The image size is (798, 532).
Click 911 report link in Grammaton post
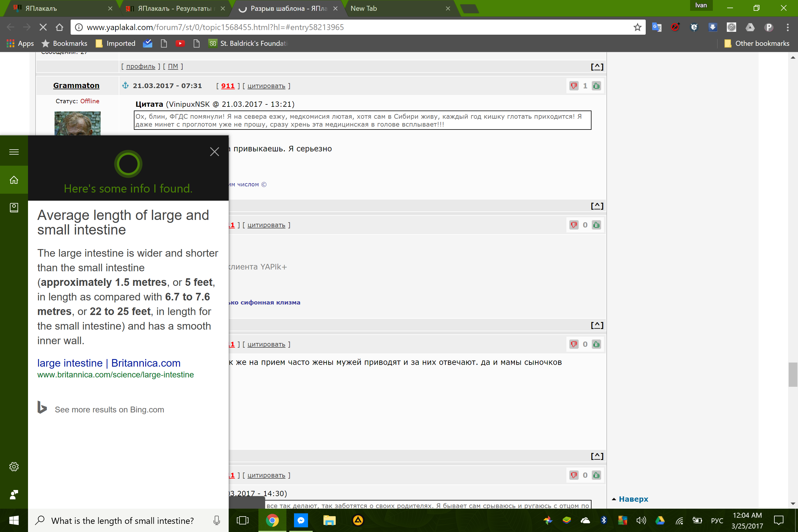[x=228, y=86]
